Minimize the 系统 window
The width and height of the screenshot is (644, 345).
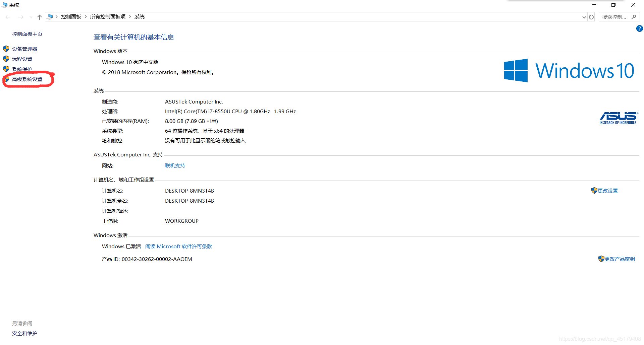pyautogui.click(x=594, y=5)
